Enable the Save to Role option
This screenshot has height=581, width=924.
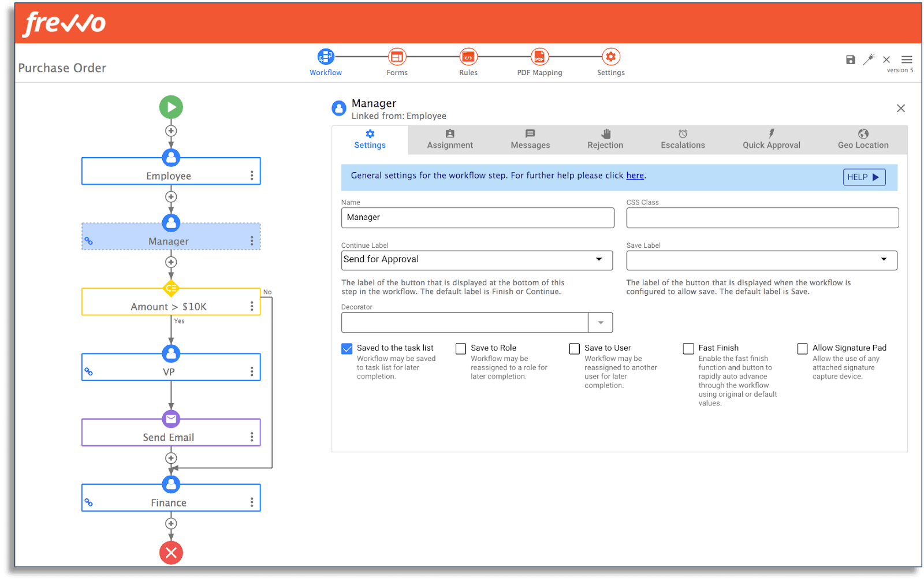[460, 348]
